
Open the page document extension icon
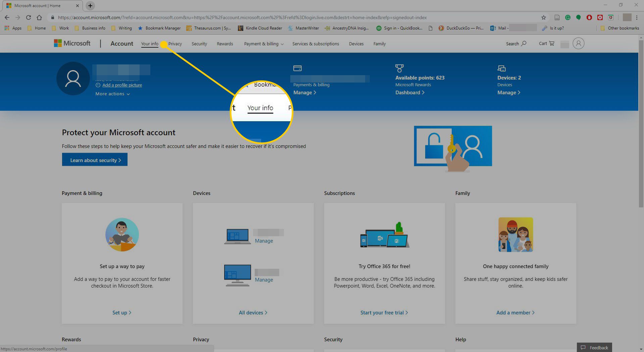[557, 17]
